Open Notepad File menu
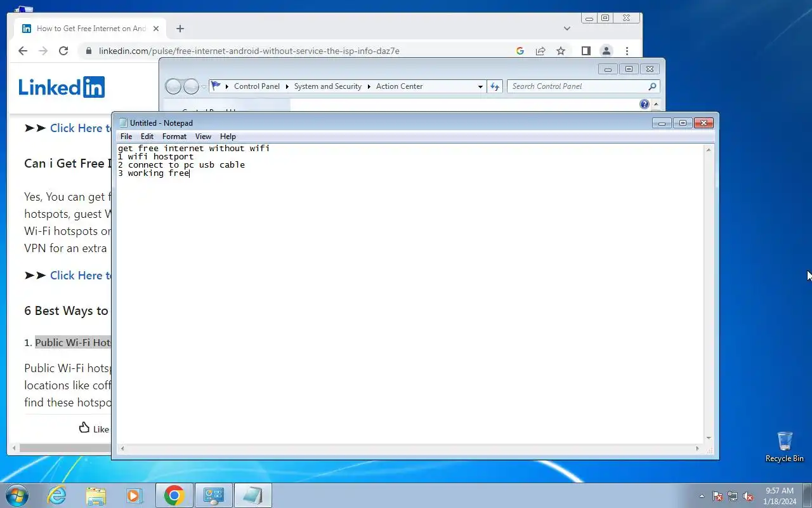The width and height of the screenshot is (812, 508). click(126, 136)
